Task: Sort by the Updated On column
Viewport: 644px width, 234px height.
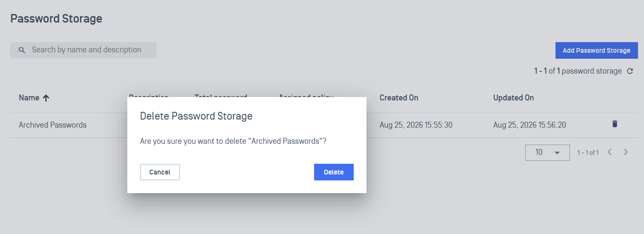Action: coord(513,98)
